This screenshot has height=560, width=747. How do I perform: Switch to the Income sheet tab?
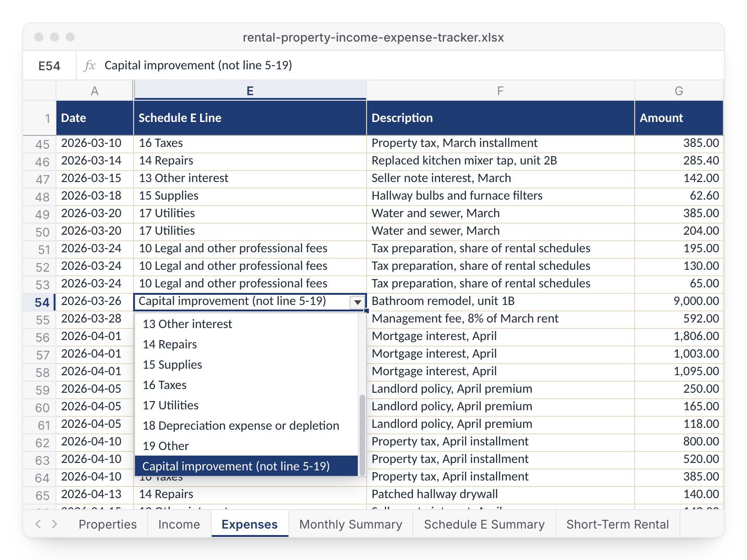[179, 524]
